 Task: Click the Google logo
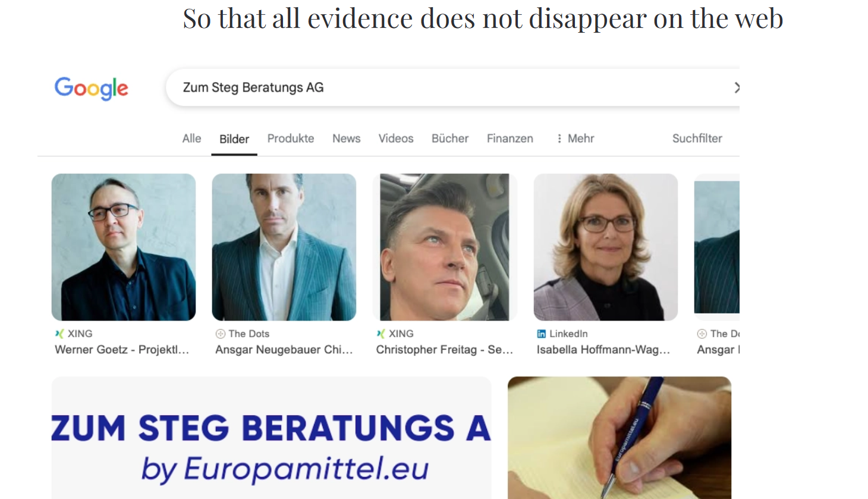(92, 88)
